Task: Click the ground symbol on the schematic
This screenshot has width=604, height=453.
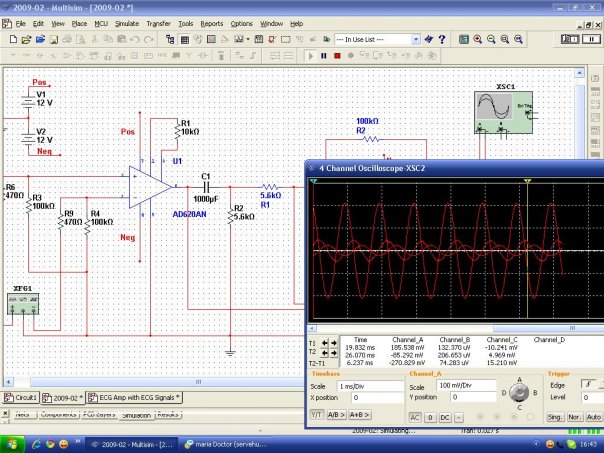Action: click(x=230, y=353)
